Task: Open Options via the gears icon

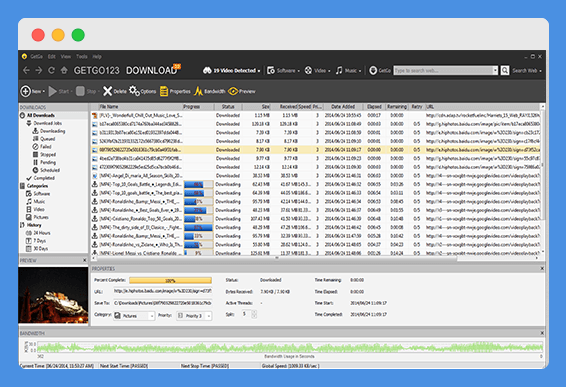Action: click(x=134, y=91)
